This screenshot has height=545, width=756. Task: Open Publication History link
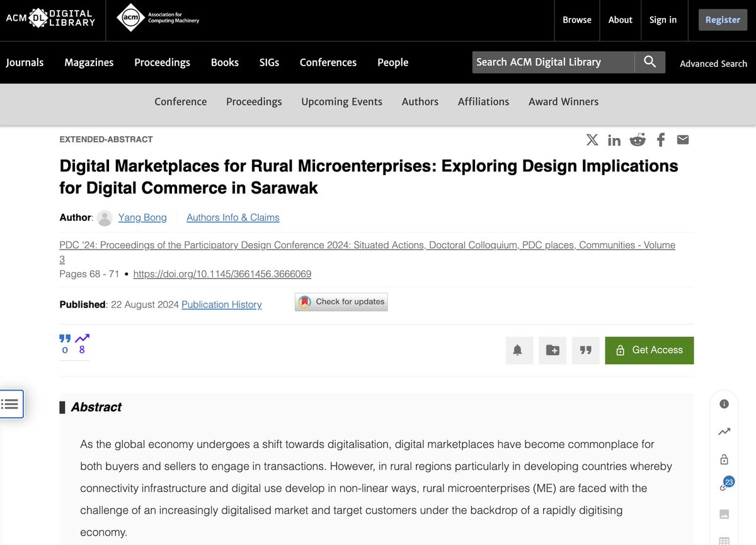click(x=222, y=304)
